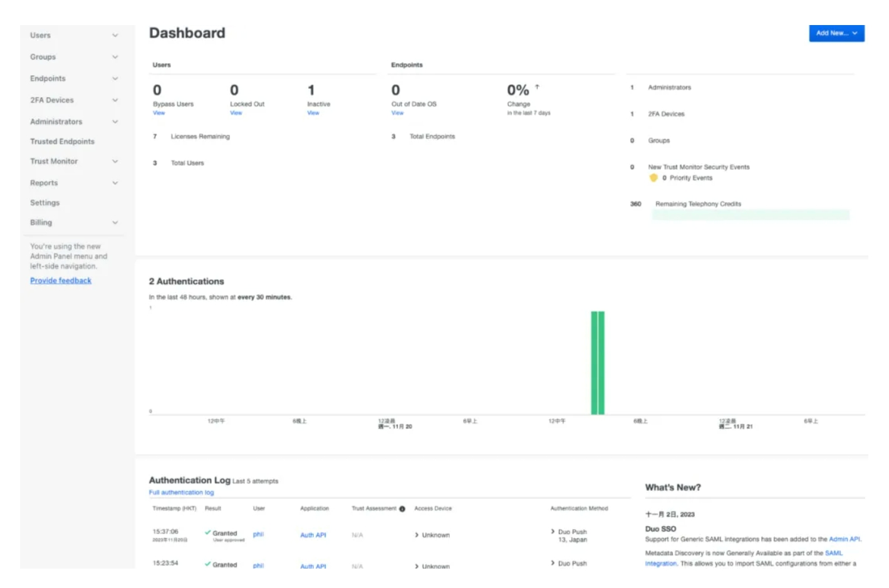Open the Admin API link in What's New

click(844, 539)
